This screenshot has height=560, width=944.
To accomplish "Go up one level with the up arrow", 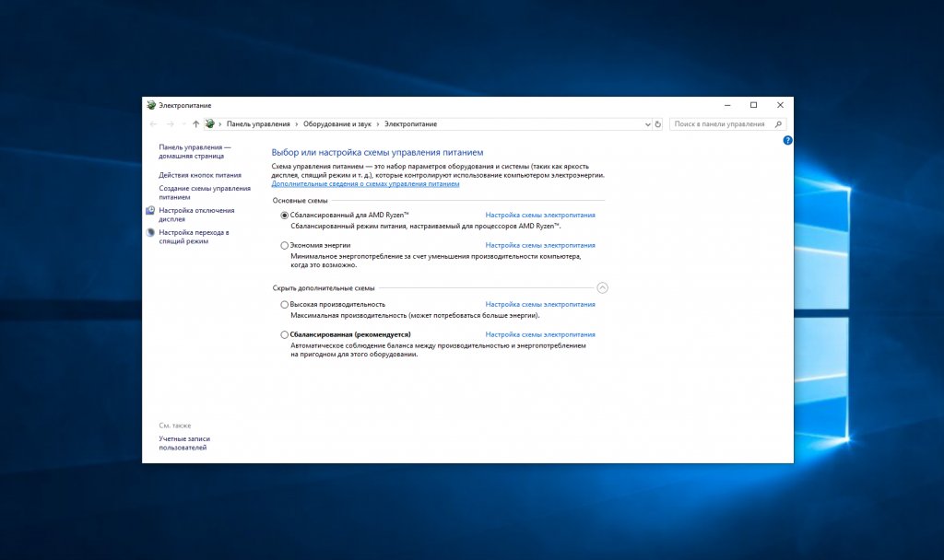I will (195, 124).
